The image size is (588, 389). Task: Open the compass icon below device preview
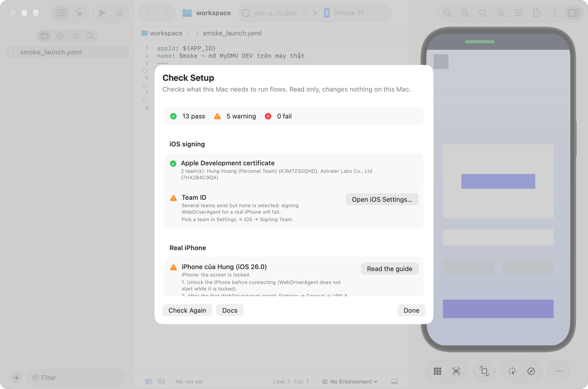tap(531, 371)
